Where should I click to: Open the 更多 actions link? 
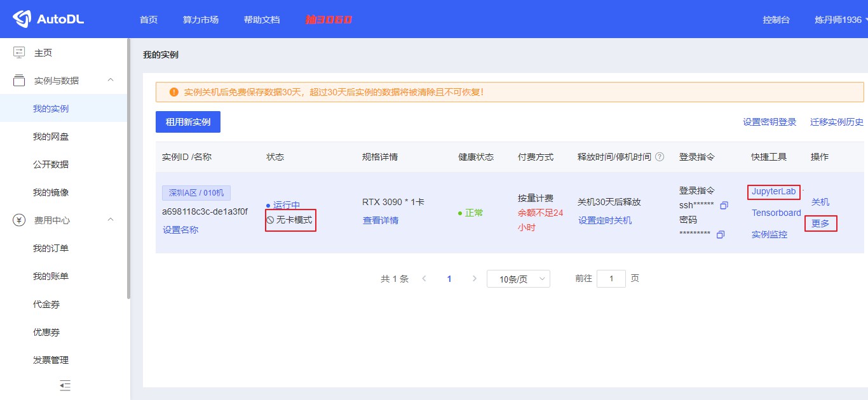pyautogui.click(x=820, y=223)
